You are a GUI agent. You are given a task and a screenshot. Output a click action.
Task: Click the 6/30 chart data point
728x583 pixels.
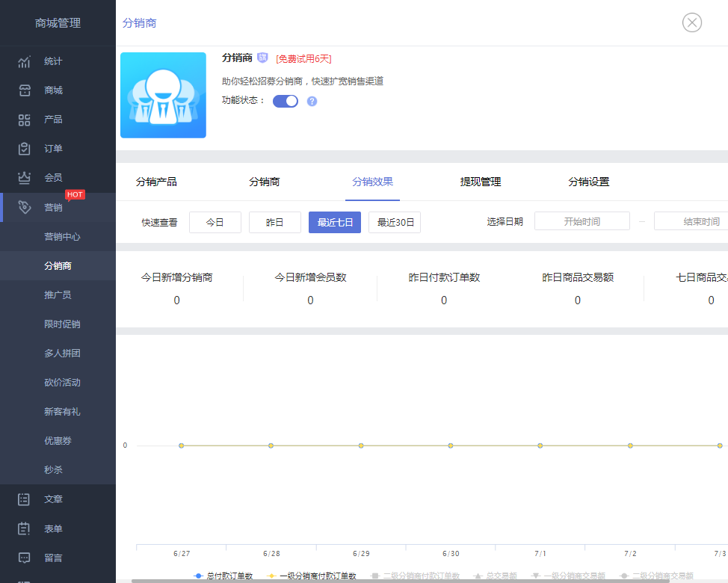[451, 445]
